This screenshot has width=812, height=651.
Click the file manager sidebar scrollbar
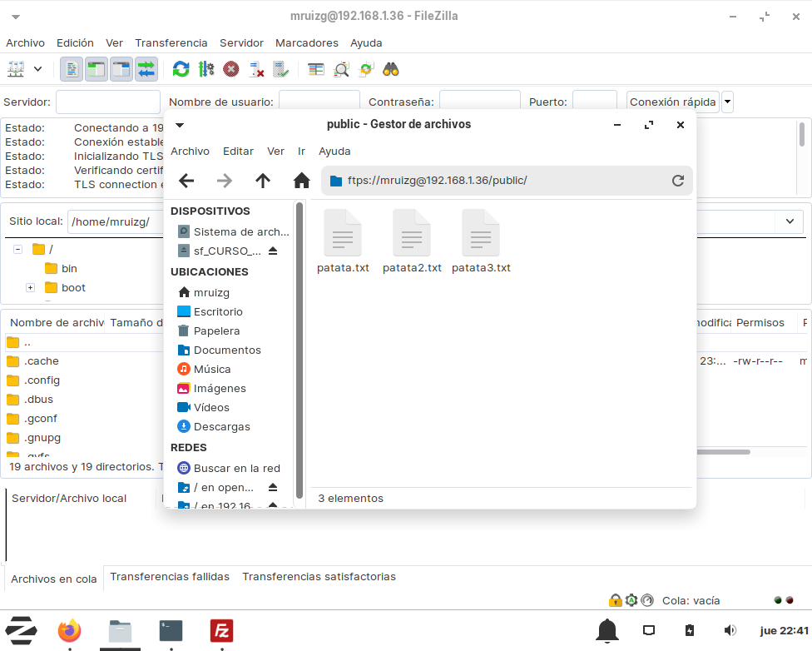click(x=299, y=350)
